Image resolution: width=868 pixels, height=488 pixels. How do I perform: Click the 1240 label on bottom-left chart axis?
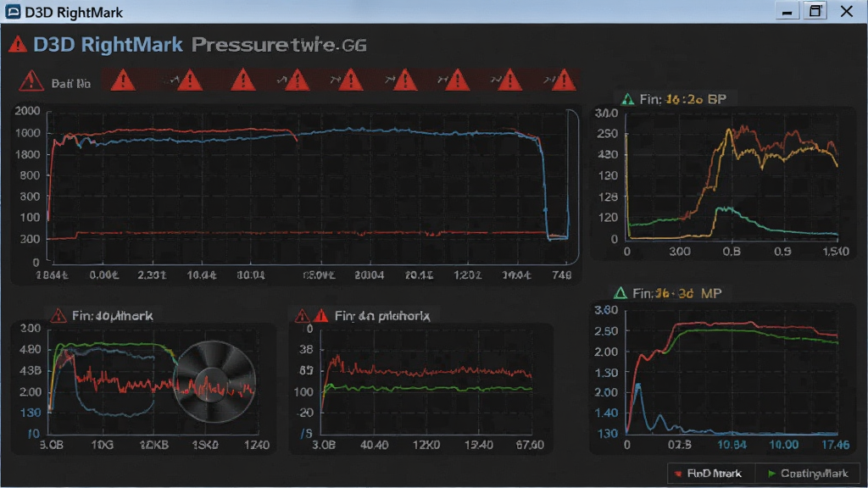(256, 445)
